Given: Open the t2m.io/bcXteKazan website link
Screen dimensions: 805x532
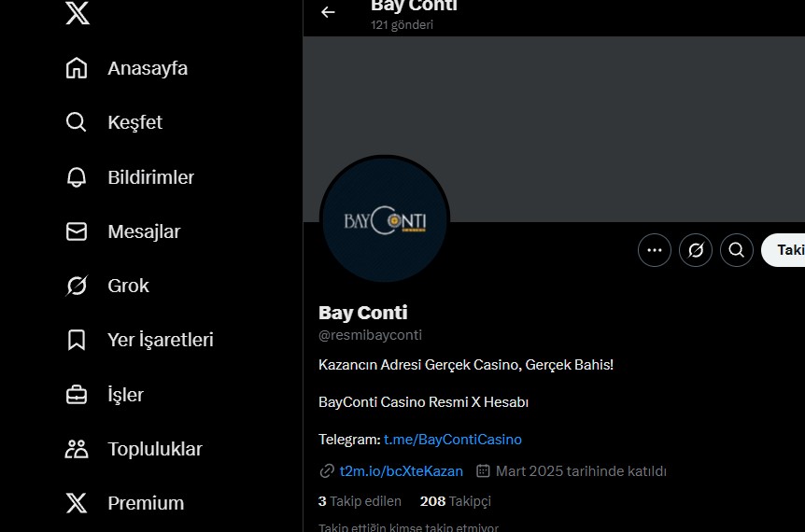Looking at the screenshot, I should 402,471.
